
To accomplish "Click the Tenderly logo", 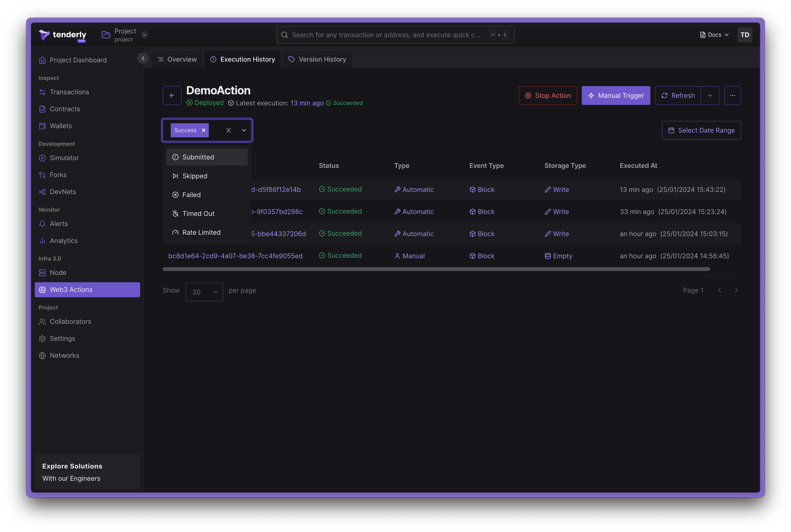I will (62, 35).
